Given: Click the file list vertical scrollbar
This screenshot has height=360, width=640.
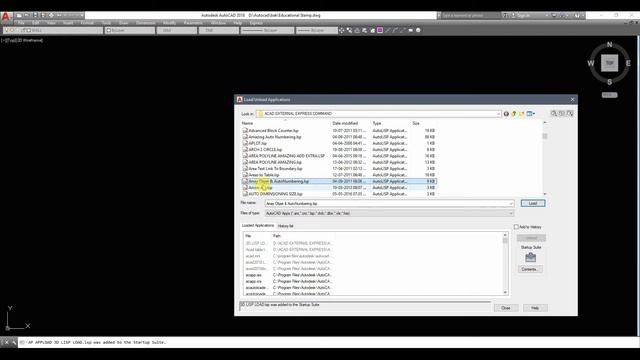Looking at the screenshot, I should tap(544, 158).
